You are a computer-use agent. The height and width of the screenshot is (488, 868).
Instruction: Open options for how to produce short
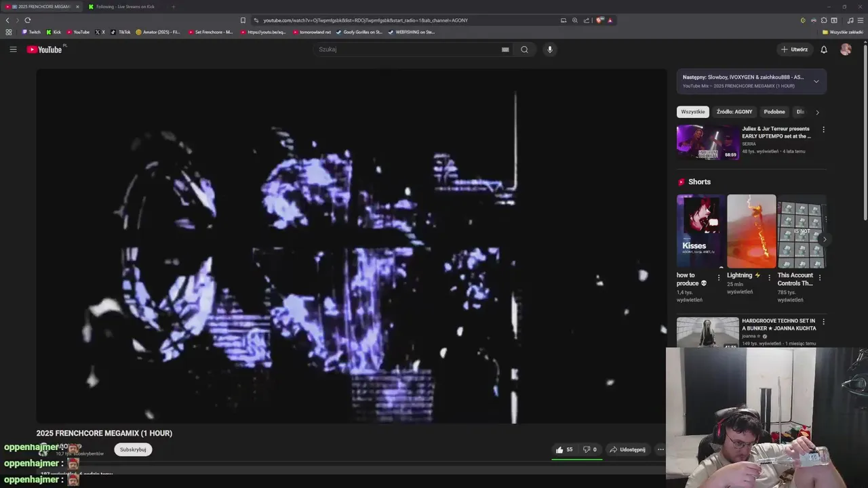tap(719, 277)
